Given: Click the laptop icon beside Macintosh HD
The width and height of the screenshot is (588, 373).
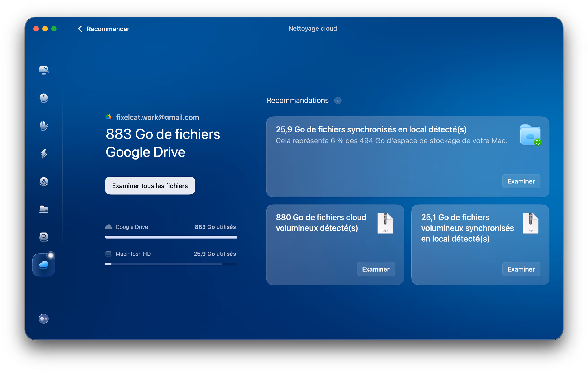Looking at the screenshot, I should coord(108,254).
